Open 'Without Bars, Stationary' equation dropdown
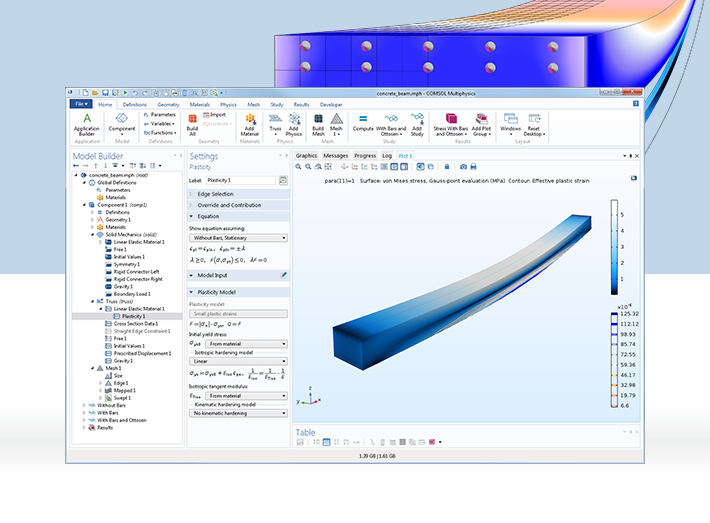This screenshot has height=523, width=710. [x=238, y=238]
